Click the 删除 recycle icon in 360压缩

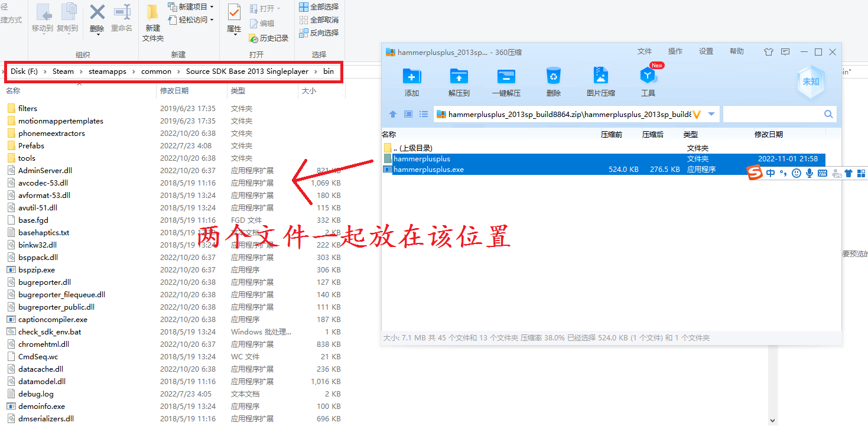coord(554,76)
